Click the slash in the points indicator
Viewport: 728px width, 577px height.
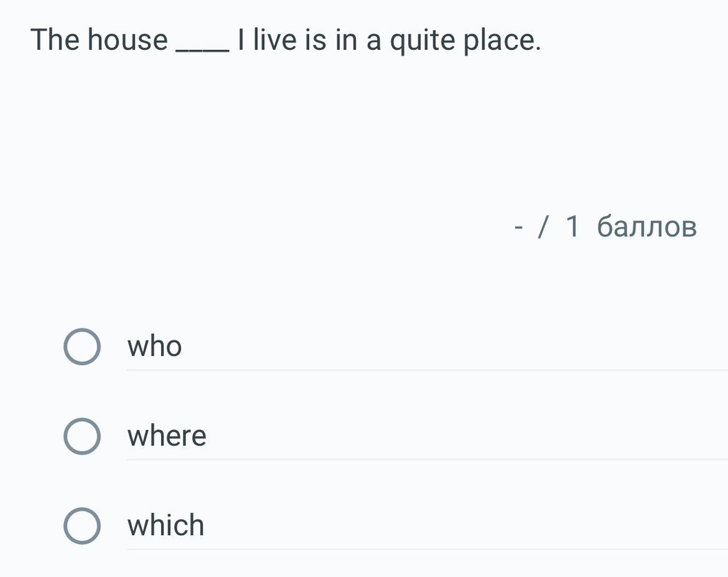tap(544, 228)
